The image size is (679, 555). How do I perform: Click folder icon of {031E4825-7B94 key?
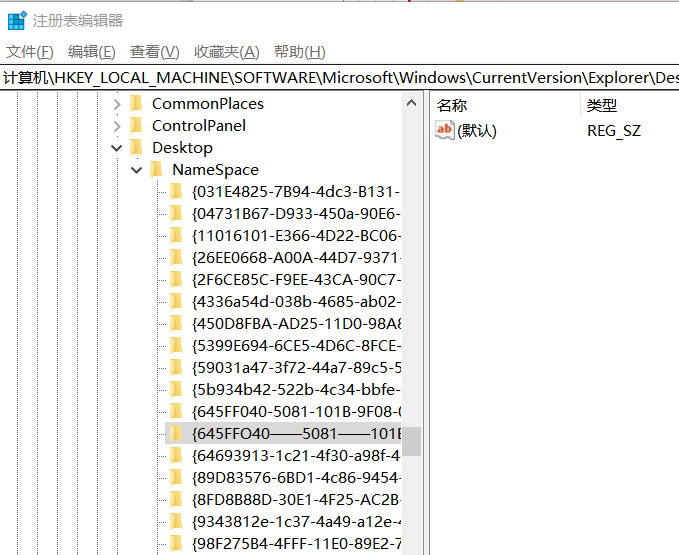176,191
